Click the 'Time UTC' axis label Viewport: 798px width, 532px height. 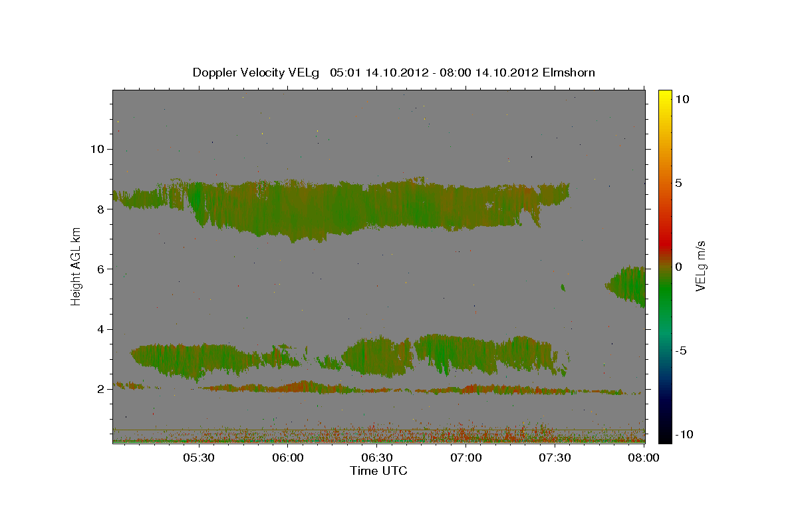click(x=378, y=471)
